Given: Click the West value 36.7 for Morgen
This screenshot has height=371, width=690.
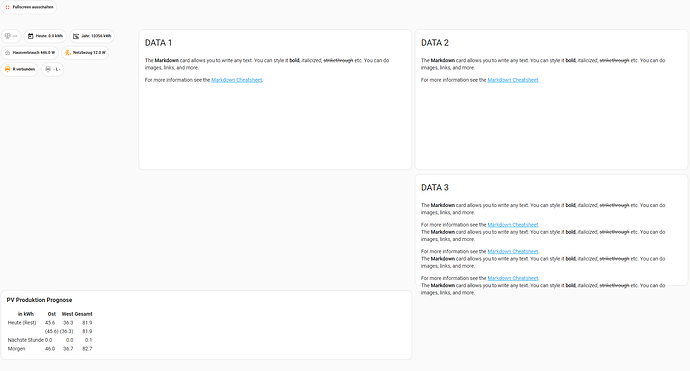Looking at the screenshot, I should pyautogui.click(x=68, y=349).
